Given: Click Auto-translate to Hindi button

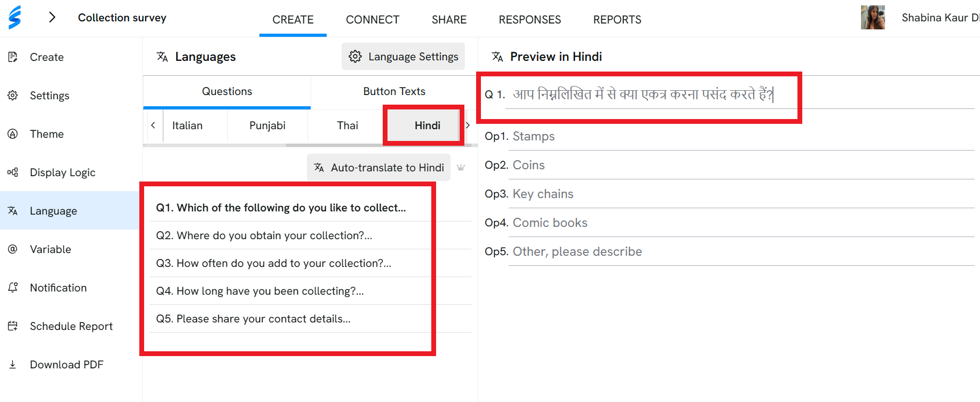Looking at the screenshot, I should pos(379,168).
